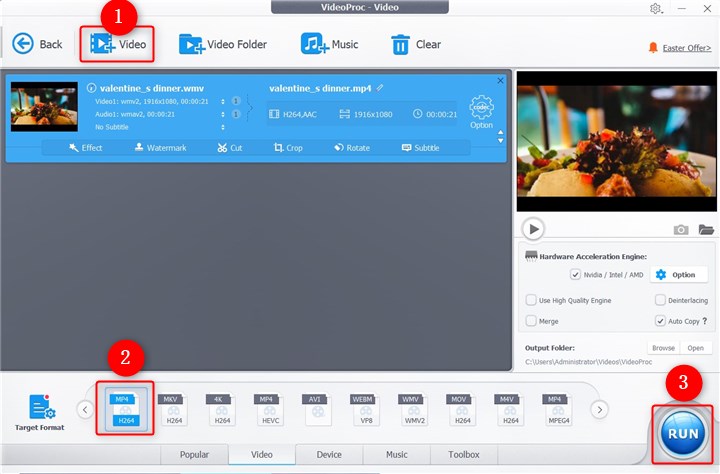Switch to the Device tab
Screen dimensions: 720x474
(x=329, y=454)
